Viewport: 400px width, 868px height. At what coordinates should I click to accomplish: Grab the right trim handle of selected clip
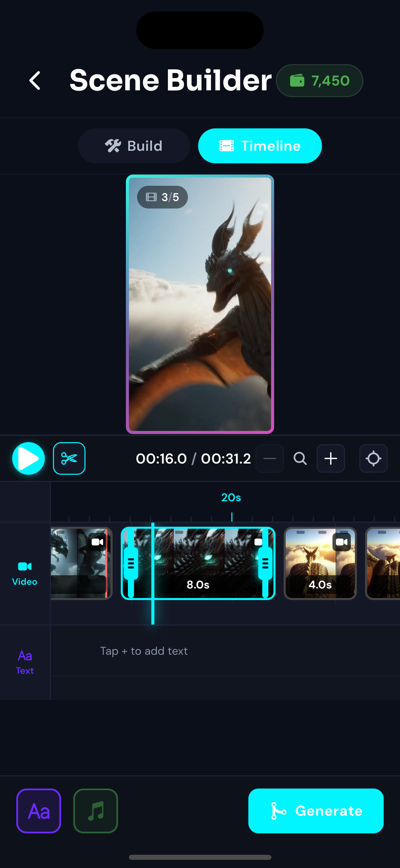click(x=265, y=564)
